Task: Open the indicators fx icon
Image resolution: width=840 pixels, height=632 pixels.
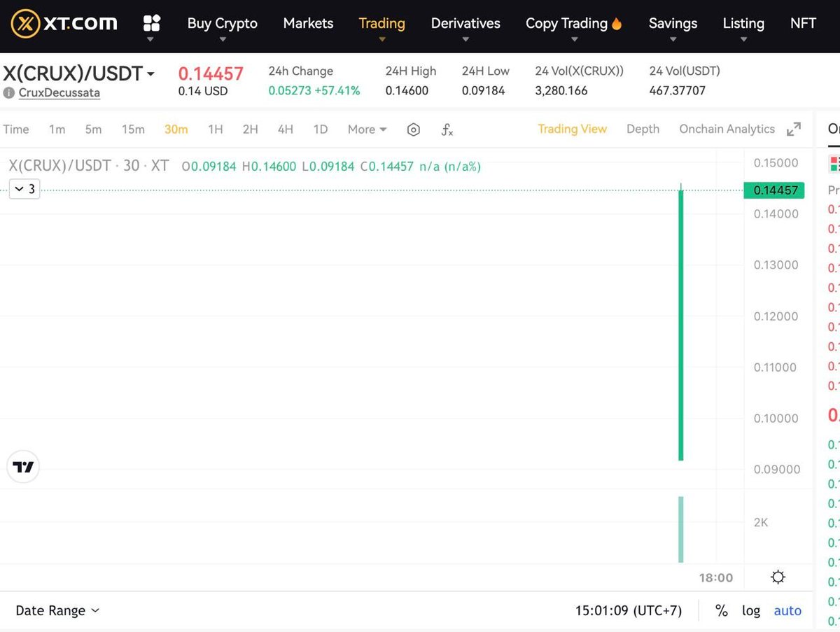Action: tap(447, 129)
